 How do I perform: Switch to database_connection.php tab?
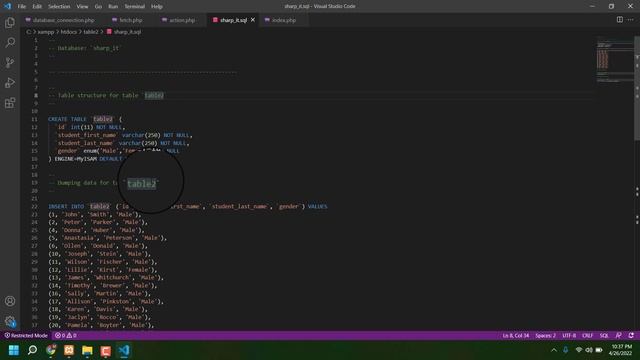[60, 20]
